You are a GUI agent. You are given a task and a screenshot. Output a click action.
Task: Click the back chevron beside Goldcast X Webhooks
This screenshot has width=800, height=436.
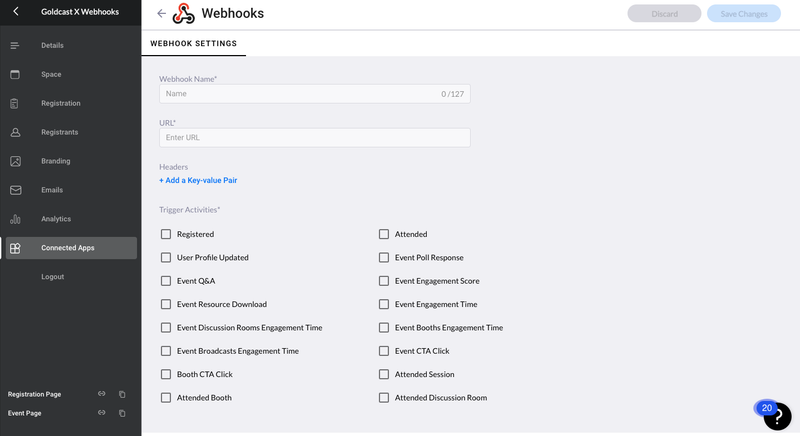coord(15,12)
